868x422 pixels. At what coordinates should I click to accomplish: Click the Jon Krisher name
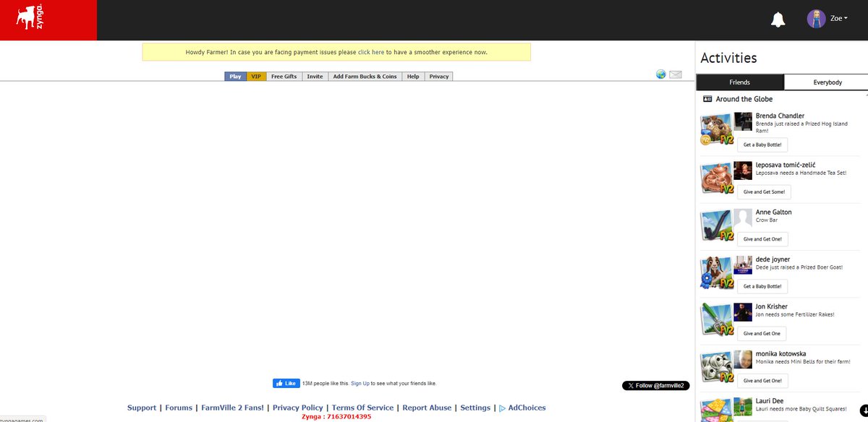[772, 306]
